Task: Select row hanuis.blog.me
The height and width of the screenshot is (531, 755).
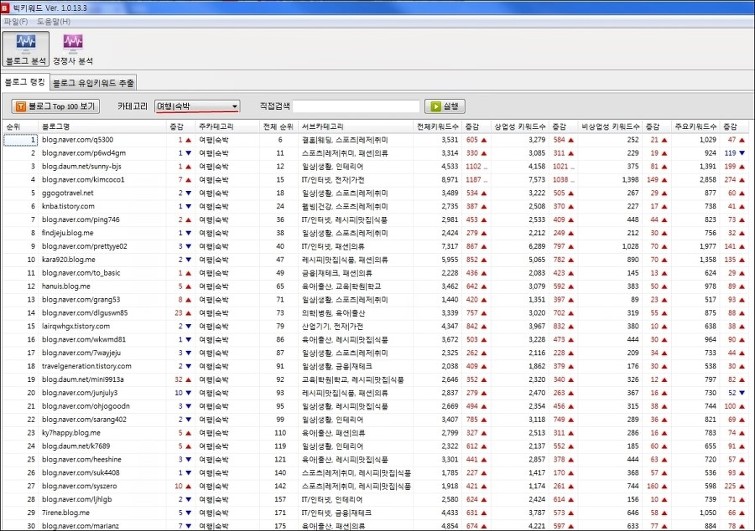Action: [376, 286]
